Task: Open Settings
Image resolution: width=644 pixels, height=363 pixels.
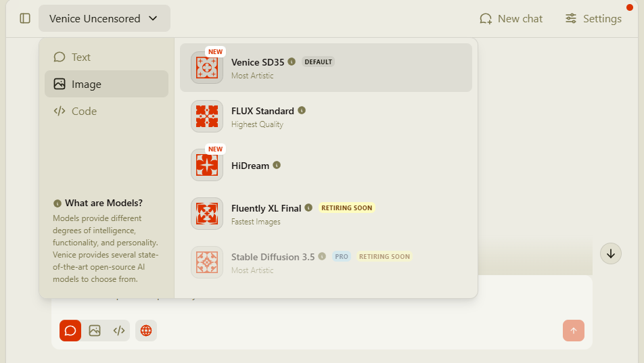Action: click(593, 19)
